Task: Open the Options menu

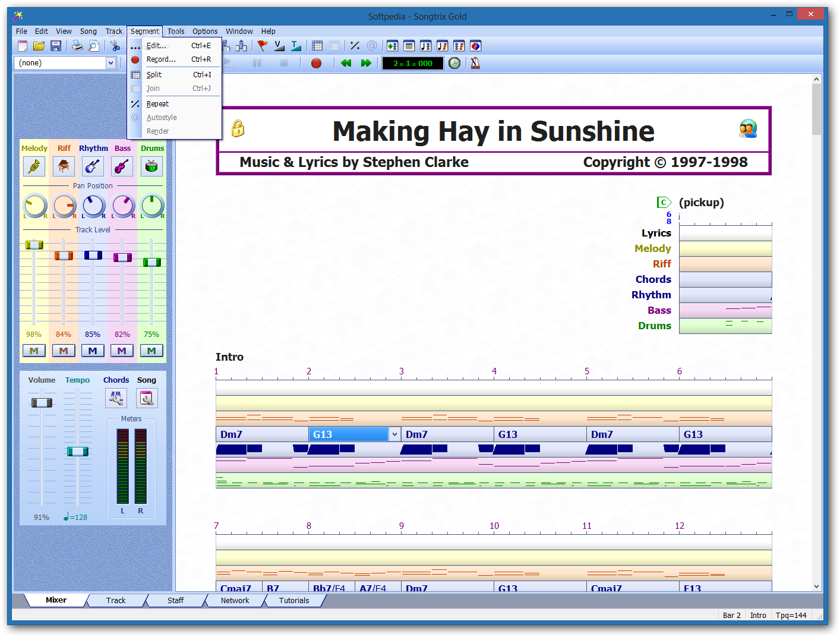Action: pos(205,31)
